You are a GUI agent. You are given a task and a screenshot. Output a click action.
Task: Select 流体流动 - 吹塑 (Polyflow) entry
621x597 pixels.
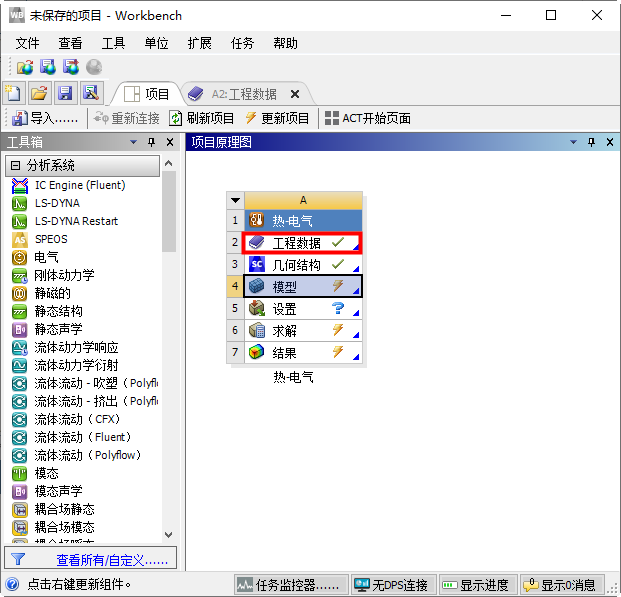(85, 383)
